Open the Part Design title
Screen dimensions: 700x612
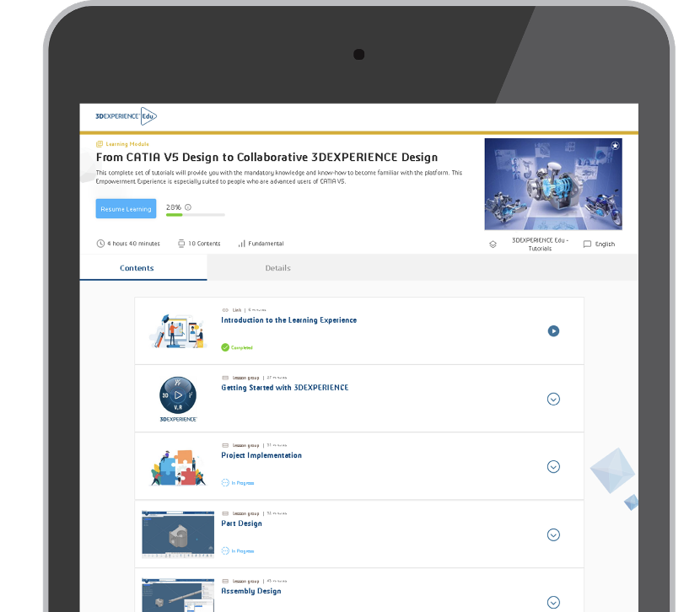click(x=241, y=523)
